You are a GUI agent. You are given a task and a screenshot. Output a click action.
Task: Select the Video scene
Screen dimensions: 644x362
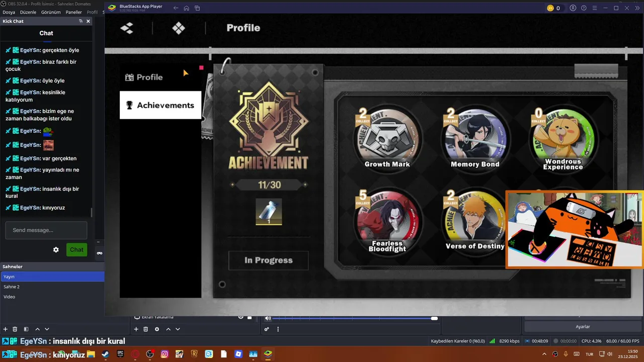tap(52, 297)
